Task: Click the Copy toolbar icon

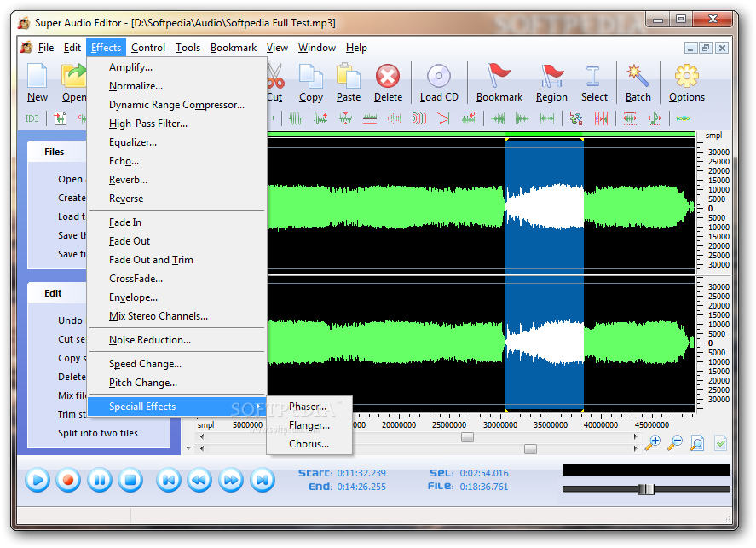Action: pyautogui.click(x=310, y=76)
